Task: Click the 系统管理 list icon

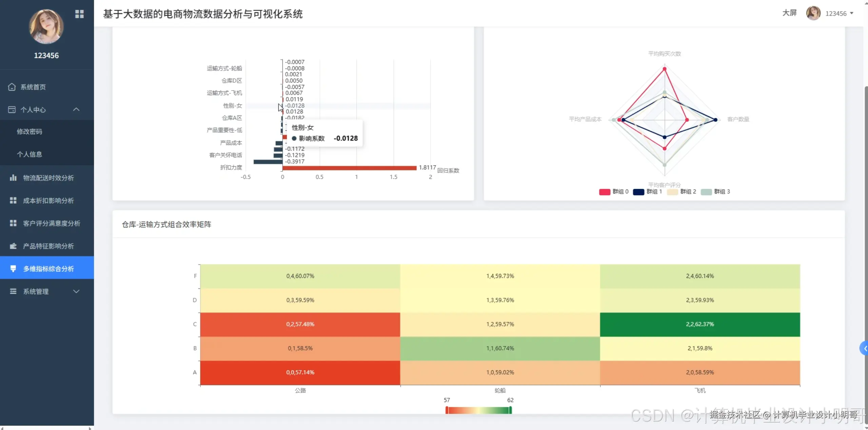Action: [13, 292]
